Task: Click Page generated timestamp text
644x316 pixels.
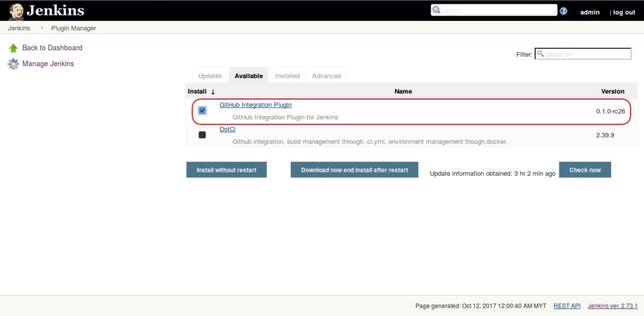Action: pyautogui.click(x=481, y=306)
